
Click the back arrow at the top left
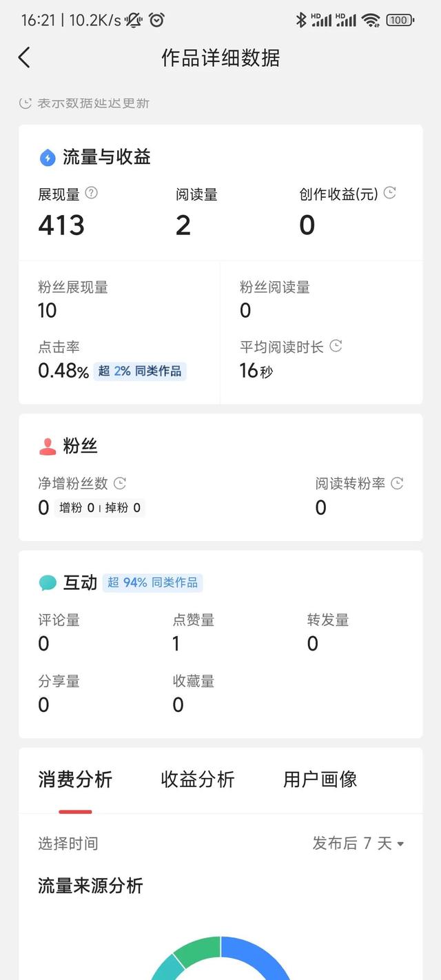[x=24, y=58]
